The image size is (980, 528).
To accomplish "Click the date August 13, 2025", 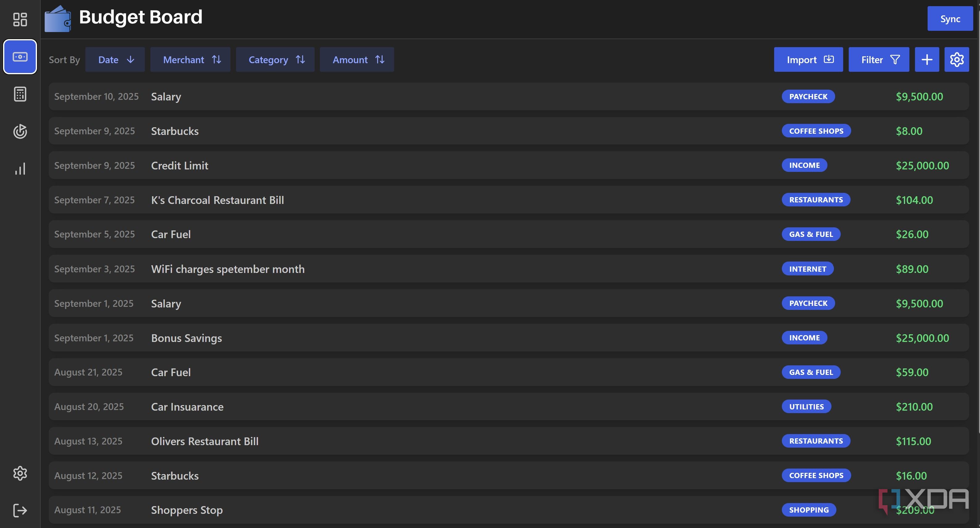I will pos(88,441).
